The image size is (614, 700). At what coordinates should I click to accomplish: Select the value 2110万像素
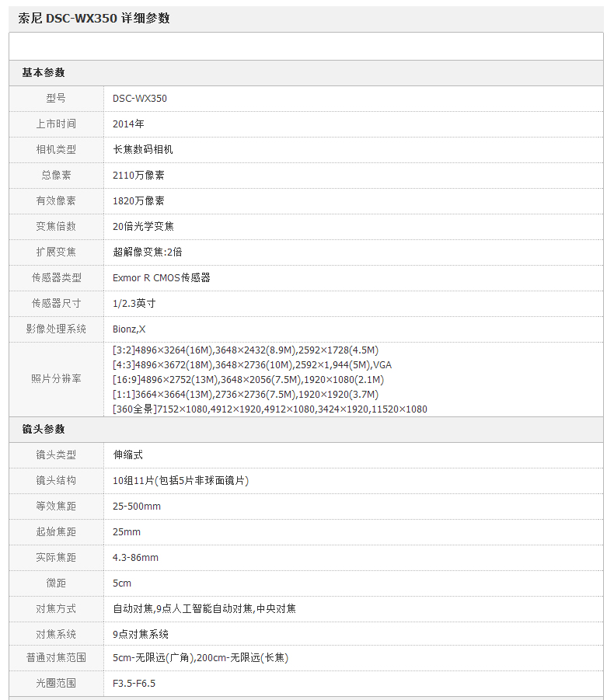tap(138, 175)
